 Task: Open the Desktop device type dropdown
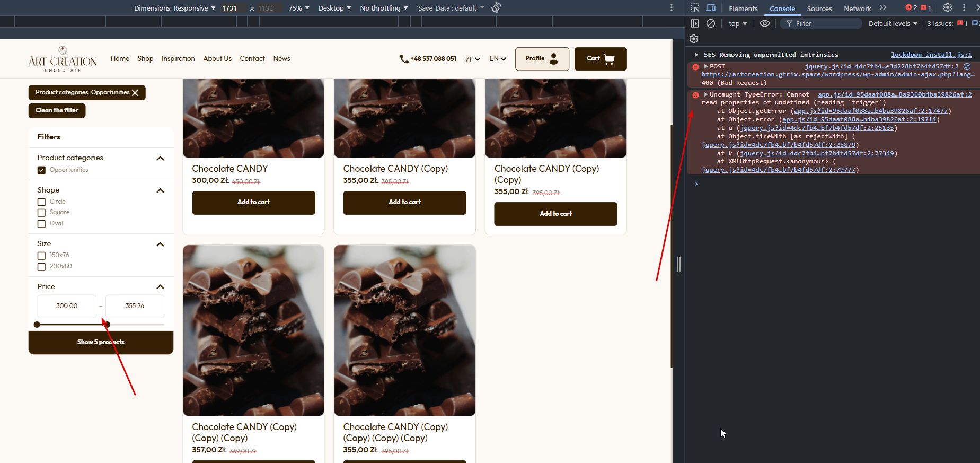pos(334,8)
